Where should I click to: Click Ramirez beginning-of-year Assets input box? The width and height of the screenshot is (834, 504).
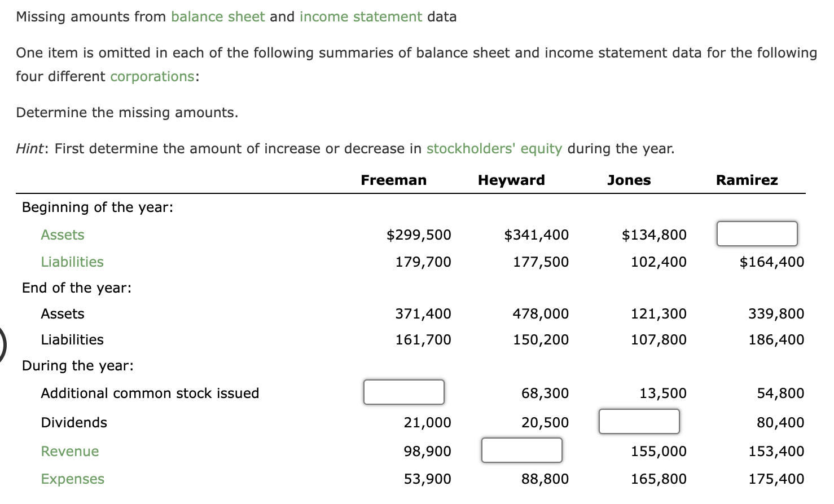tap(757, 234)
